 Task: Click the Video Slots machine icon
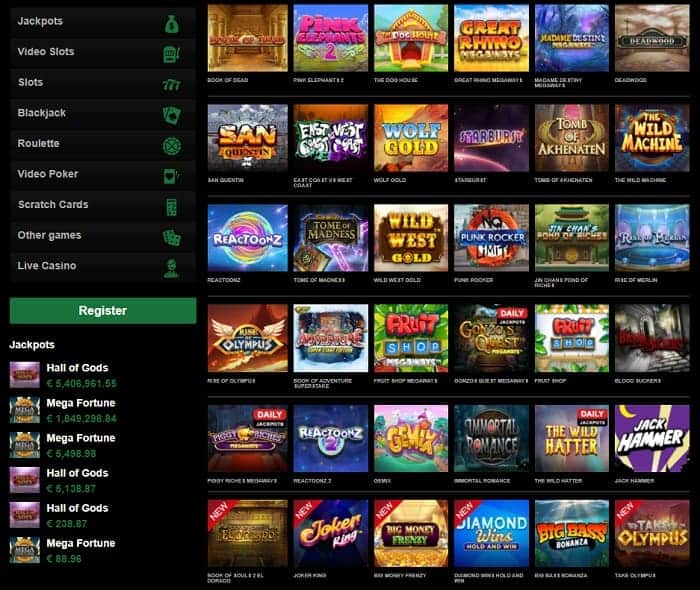pos(172,54)
